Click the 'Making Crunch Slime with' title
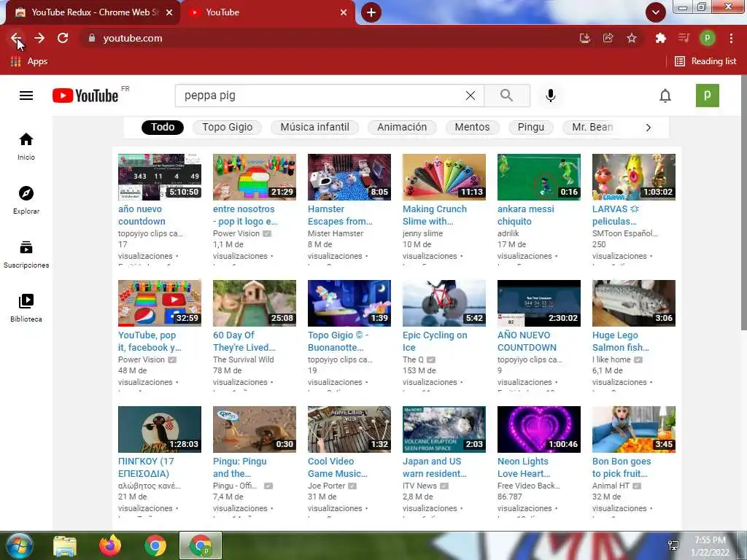Screen dimensions: 747x560 (x=435, y=215)
